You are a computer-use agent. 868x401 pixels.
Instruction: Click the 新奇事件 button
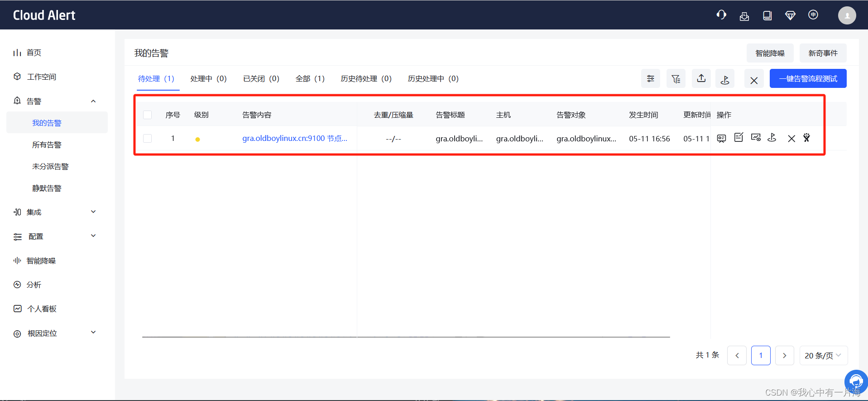823,53
